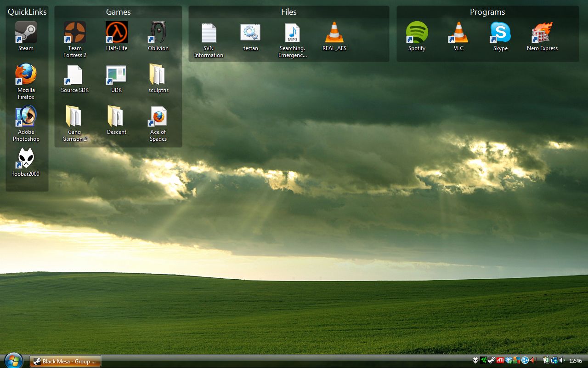588x368 pixels.
Task: Click the 12:46 taskbar clock
Action: [576, 361]
